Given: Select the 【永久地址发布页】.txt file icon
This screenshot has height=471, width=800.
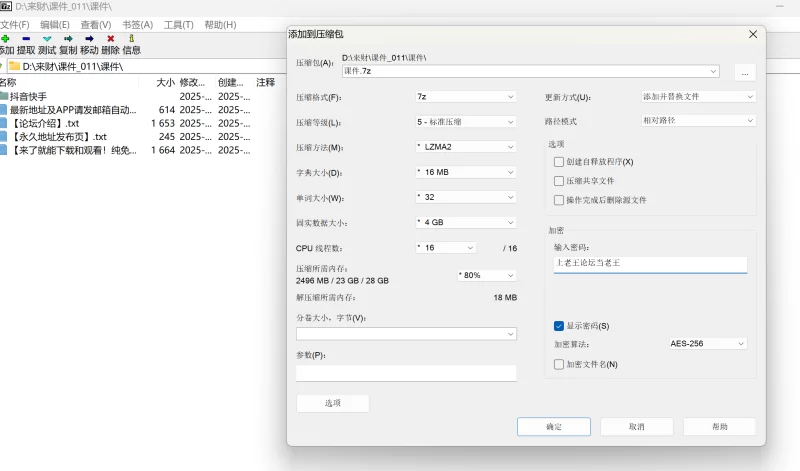Looking at the screenshot, I should pyautogui.click(x=4, y=137).
